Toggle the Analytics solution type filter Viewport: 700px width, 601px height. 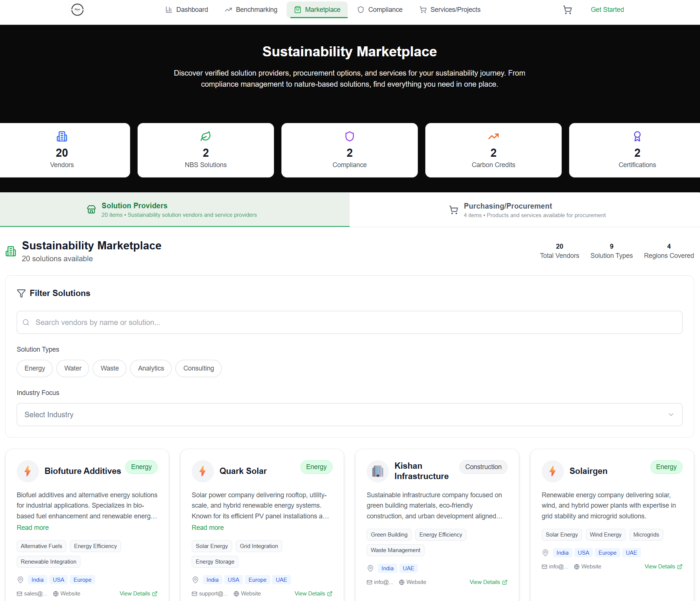point(151,368)
